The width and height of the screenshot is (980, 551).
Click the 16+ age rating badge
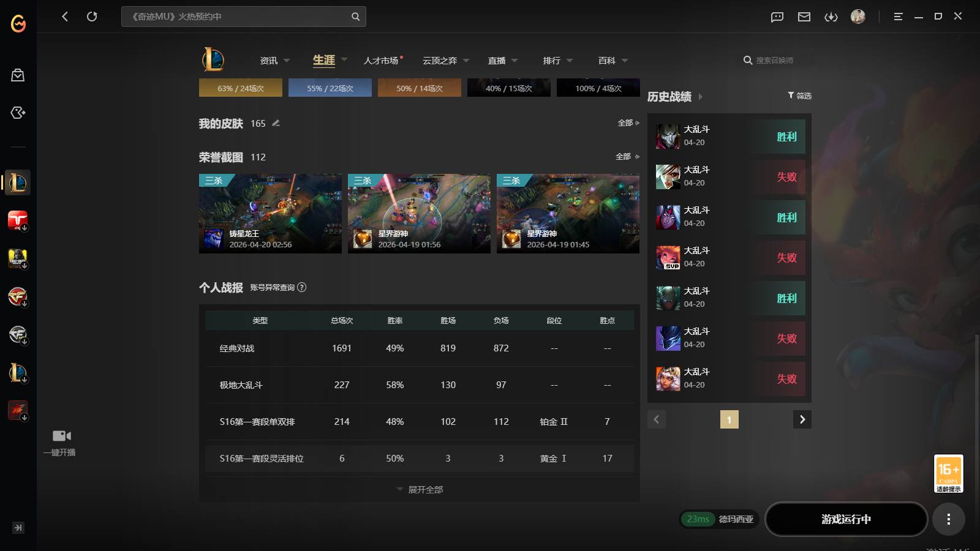[948, 473]
